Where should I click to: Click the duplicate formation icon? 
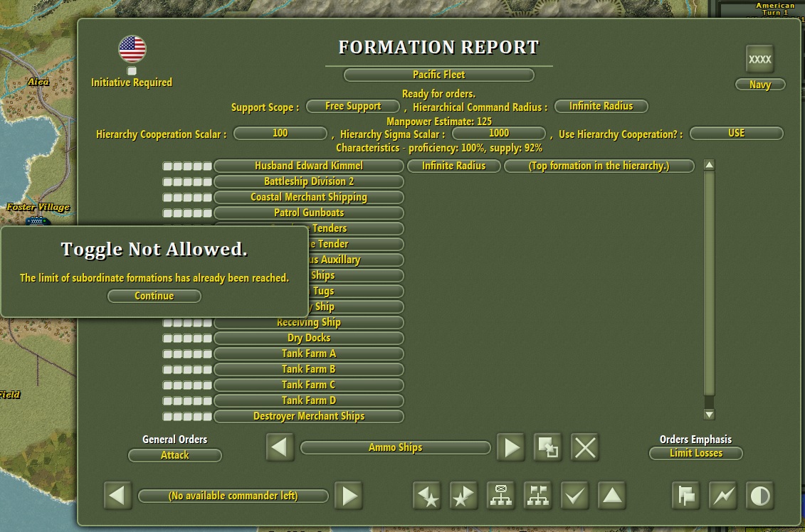click(547, 447)
